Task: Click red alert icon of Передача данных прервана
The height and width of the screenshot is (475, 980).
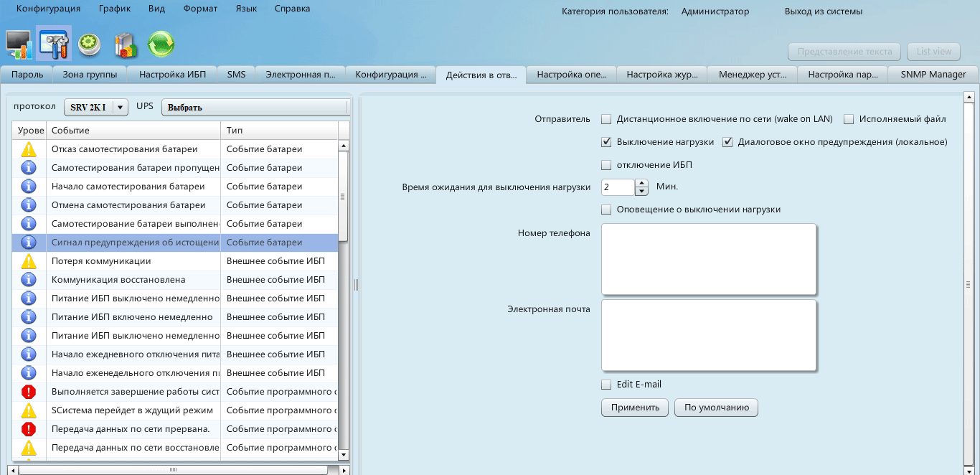Action: (29, 429)
